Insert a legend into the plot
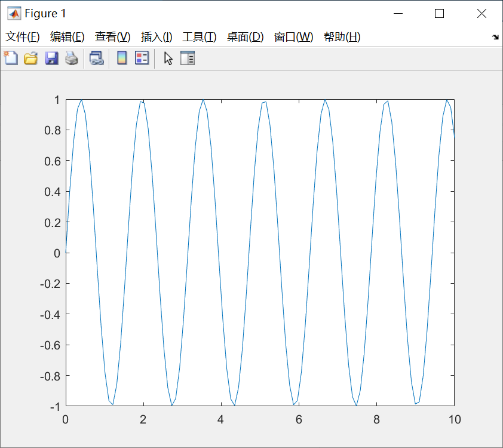This screenshot has width=503, height=448. coord(142,58)
